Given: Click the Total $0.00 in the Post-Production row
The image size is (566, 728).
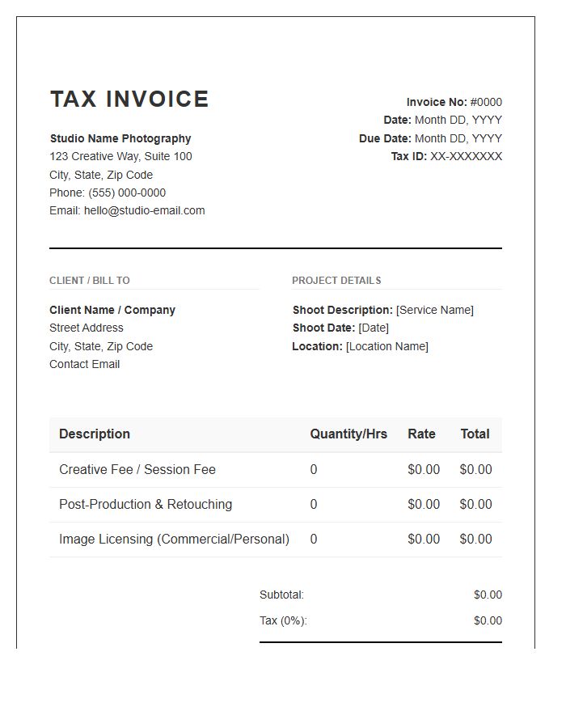Looking at the screenshot, I should coord(475,504).
